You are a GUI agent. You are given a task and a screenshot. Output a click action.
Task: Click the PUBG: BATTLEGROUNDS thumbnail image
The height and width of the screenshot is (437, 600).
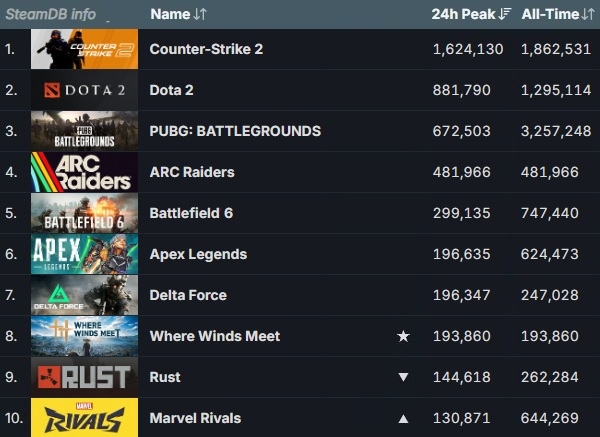(x=84, y=131)
